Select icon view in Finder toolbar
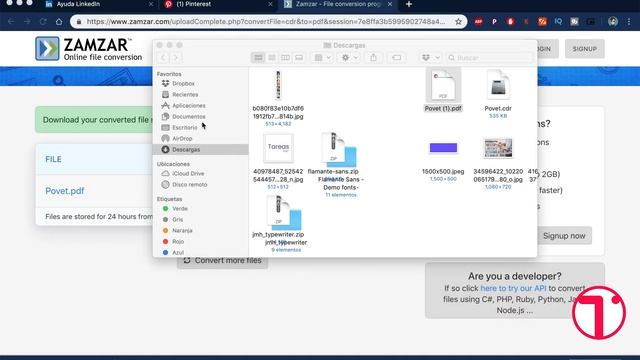Screen dimensions: 640x360 (258, 58)
